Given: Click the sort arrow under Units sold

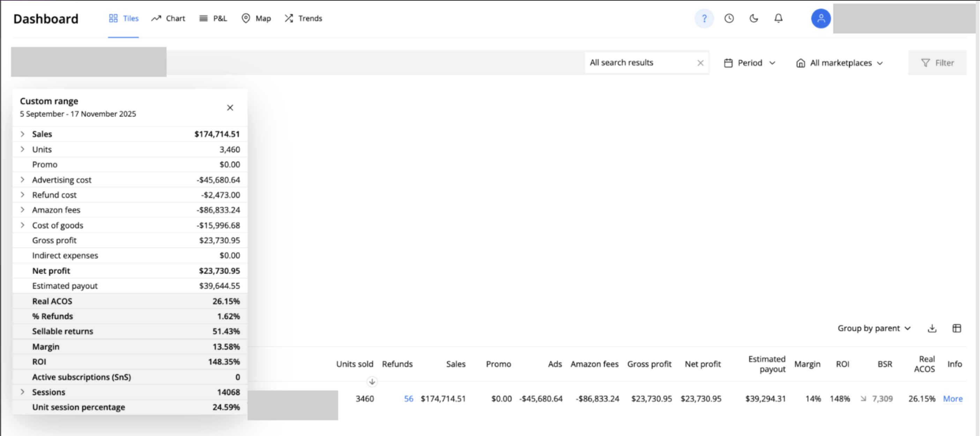Looking at the screenshot, I should pos(372,382).
